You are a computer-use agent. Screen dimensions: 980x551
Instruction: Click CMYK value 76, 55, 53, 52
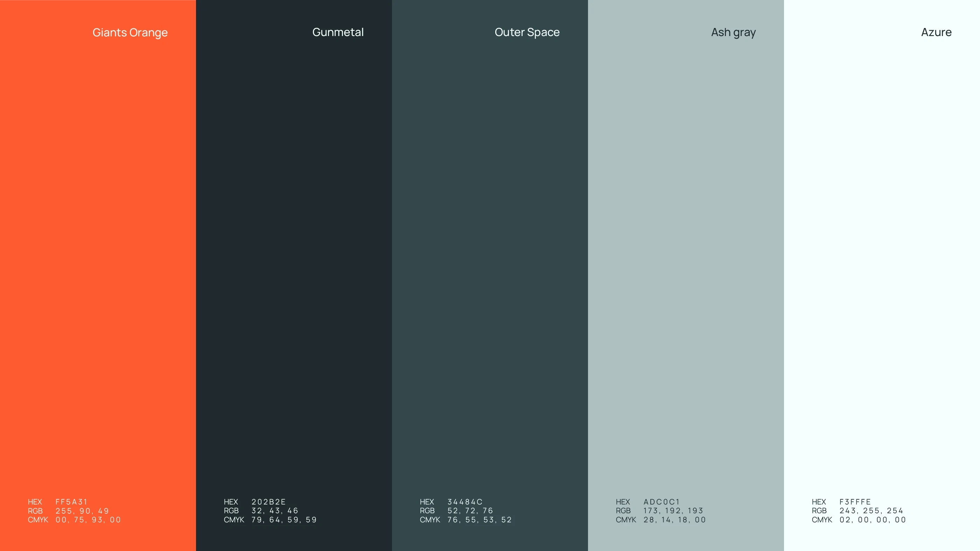(x=479, y=520)
